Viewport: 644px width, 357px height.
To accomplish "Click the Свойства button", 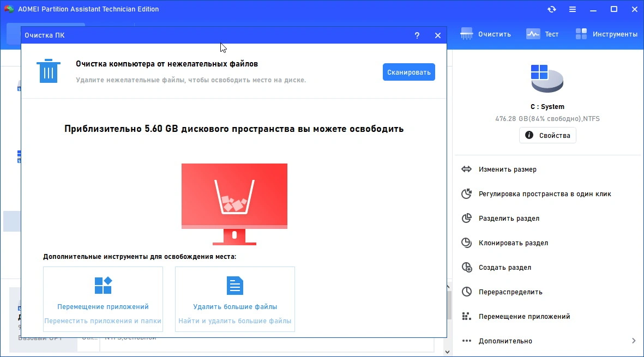I will (x=547, y=135).
